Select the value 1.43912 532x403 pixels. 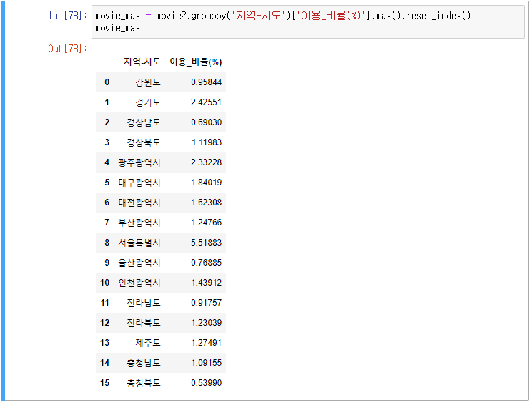tap(207, 283)
